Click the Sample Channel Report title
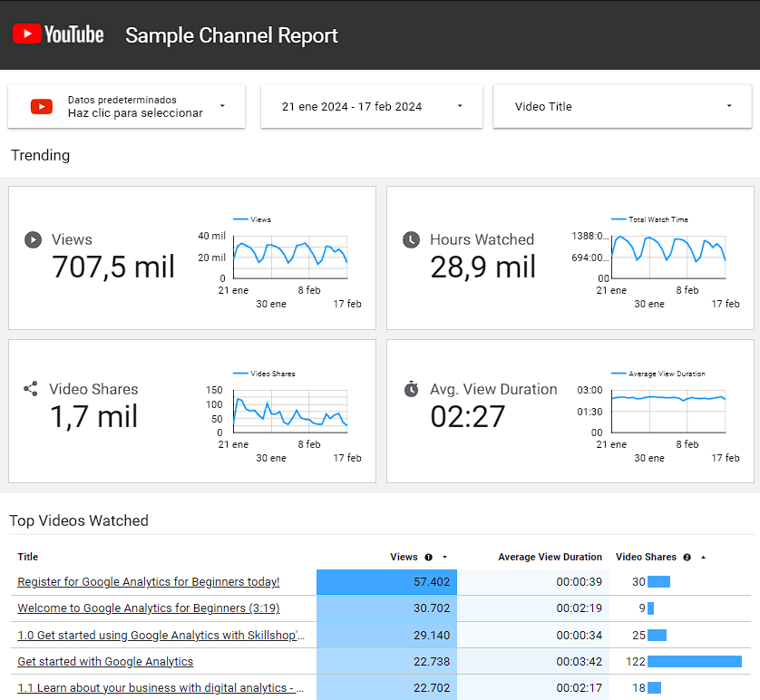The height and width of the screenshot is (700, 760). (x=231, y=35)
